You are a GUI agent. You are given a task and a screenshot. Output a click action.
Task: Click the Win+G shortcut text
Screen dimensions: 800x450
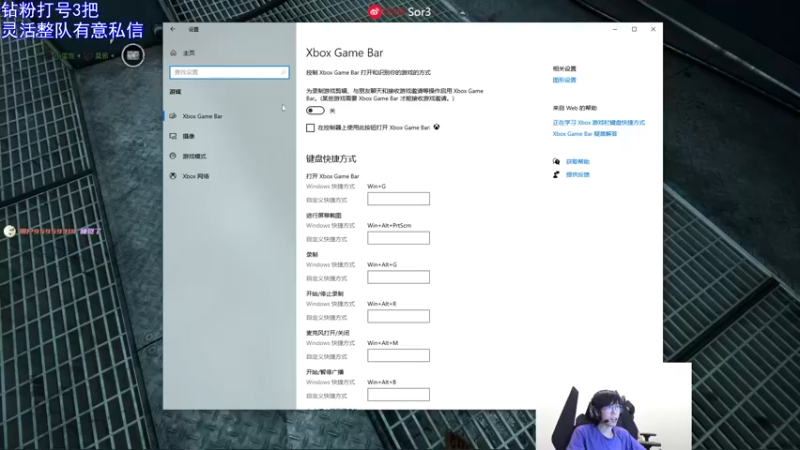click(x=377, y=186)
